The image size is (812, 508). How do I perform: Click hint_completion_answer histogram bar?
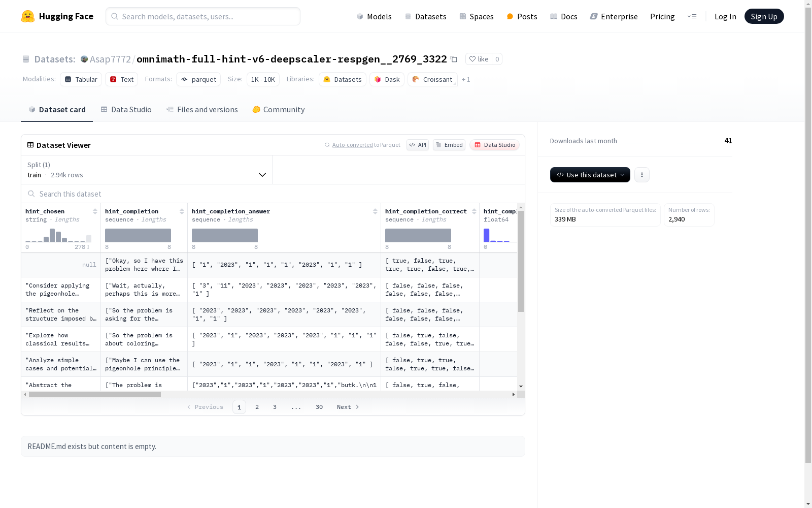(225, 235)
